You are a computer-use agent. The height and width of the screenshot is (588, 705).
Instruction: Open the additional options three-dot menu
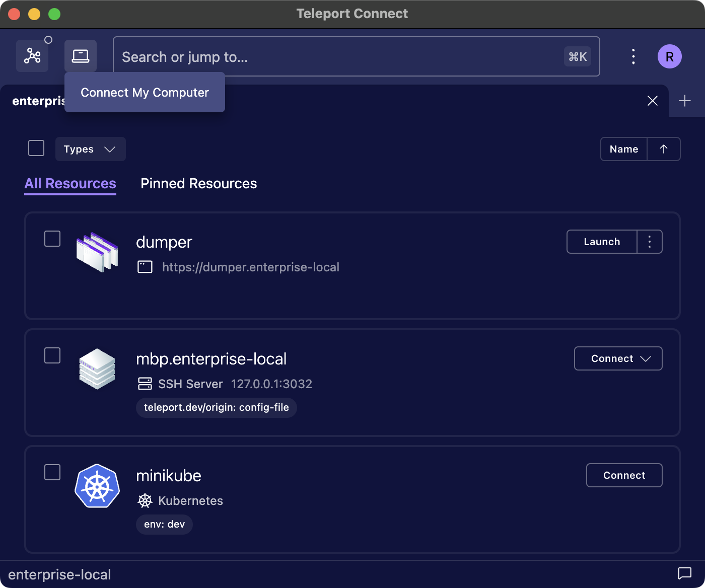pyautogui.click(x=633, y=56)
